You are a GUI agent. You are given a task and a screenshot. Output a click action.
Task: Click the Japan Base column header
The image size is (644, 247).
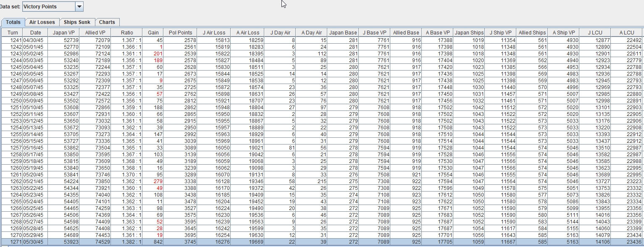click(x=343, y=32)
